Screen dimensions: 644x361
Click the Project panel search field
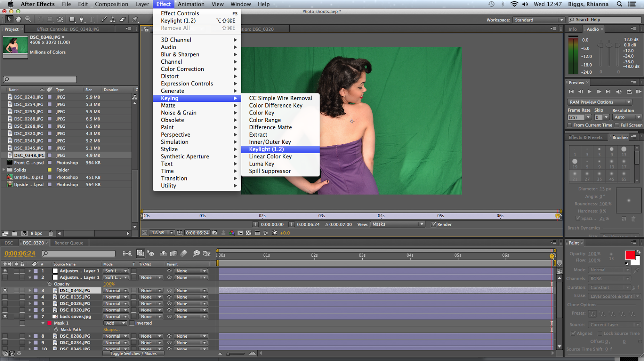coord(40,79)
